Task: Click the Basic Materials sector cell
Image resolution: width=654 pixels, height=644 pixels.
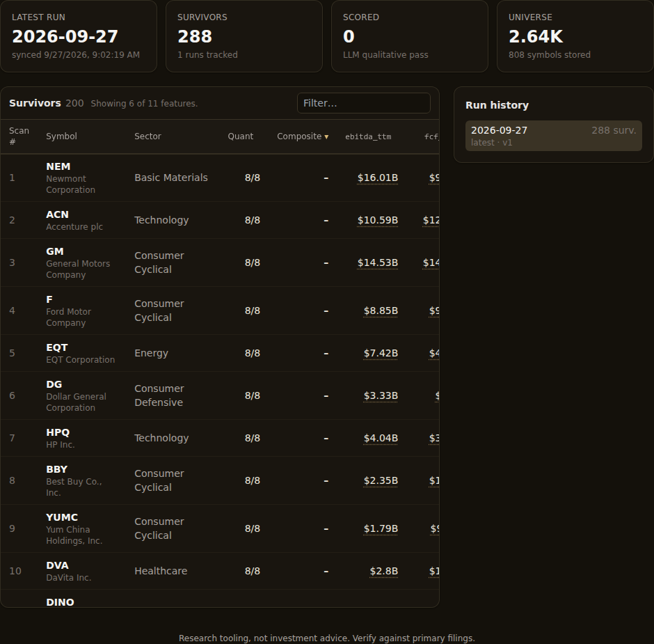Action: coord(171,178)
